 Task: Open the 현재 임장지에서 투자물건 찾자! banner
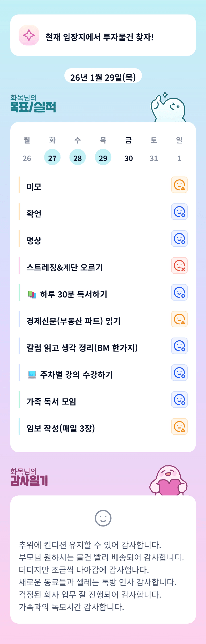pyautogui.click(x=103, y=35)
